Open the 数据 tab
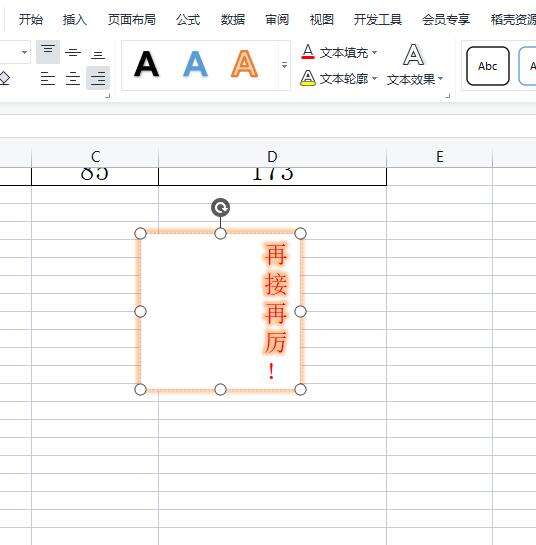536x545 pixels. [233, 19]
